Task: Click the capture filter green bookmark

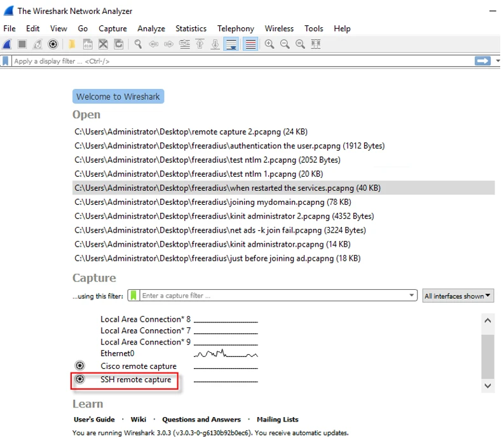Action: pyautogui.click(x=133, y=296)
